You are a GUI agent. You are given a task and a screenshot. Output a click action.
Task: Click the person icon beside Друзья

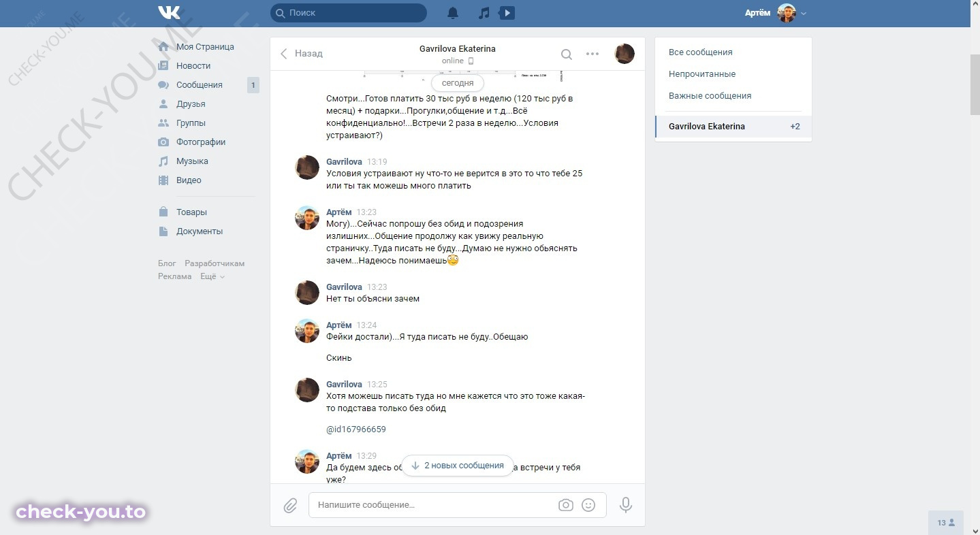coord(163,104)
